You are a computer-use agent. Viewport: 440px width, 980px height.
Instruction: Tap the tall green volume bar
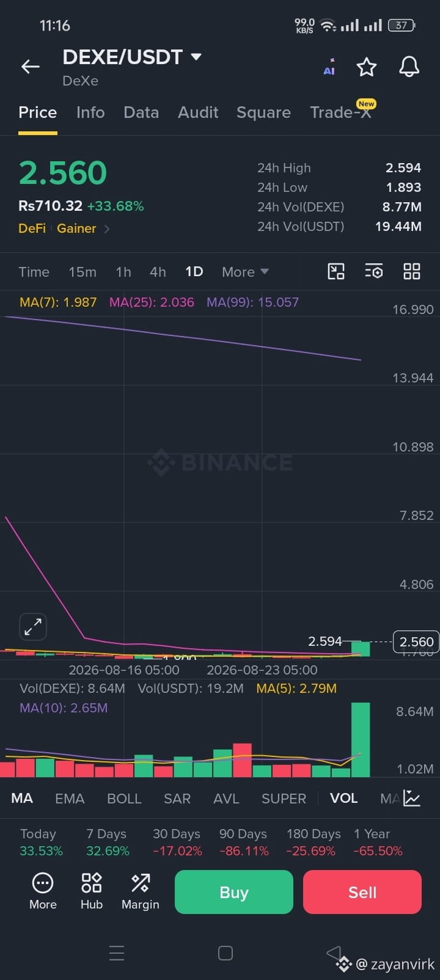click(361, 740)
